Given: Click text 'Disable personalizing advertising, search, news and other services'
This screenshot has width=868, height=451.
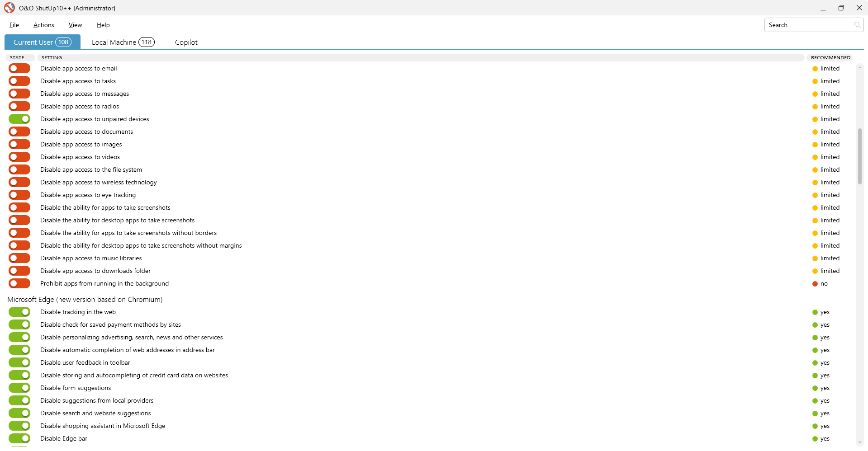Looking at the screenshot, I should click(132, 337).
